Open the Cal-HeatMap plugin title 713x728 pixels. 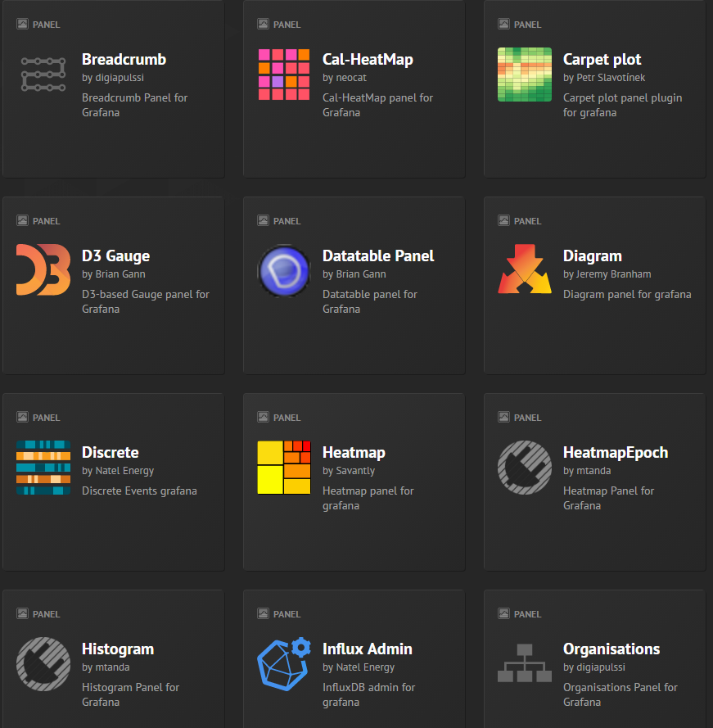tap(368, 60)
